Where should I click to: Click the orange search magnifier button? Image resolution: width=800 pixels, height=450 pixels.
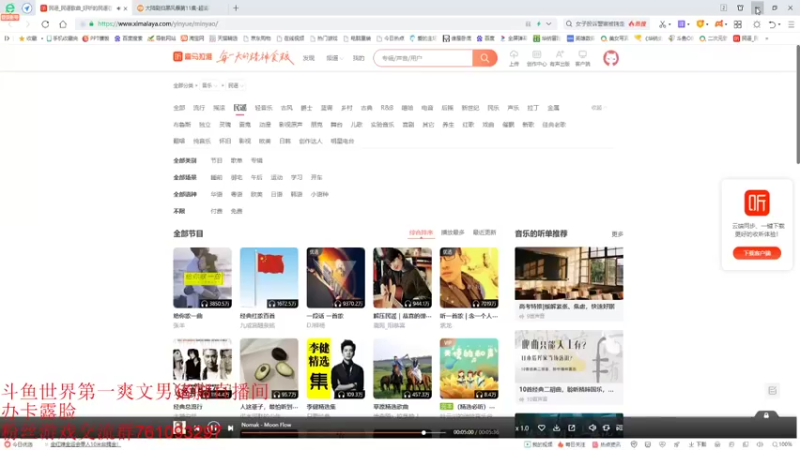coord(485,58)
